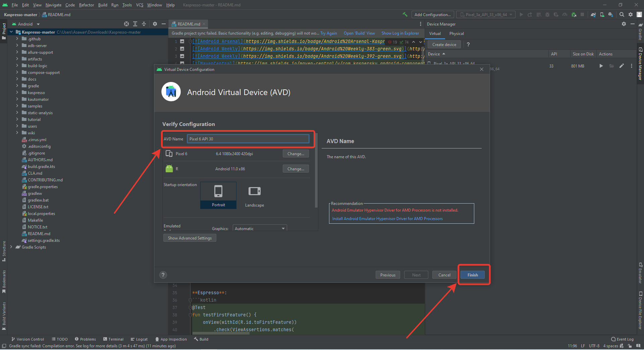Open the SDK Manager toolbar icon

611,14
